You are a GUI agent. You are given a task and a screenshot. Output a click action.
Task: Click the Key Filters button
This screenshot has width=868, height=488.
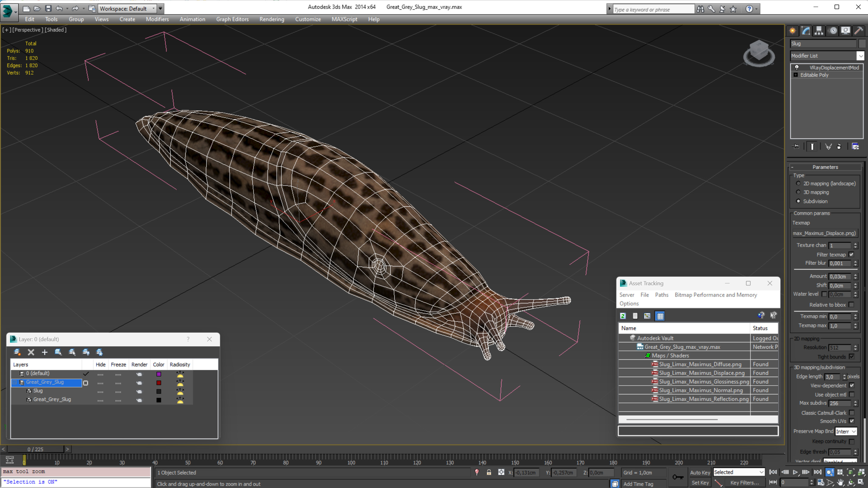click(745, 483)
